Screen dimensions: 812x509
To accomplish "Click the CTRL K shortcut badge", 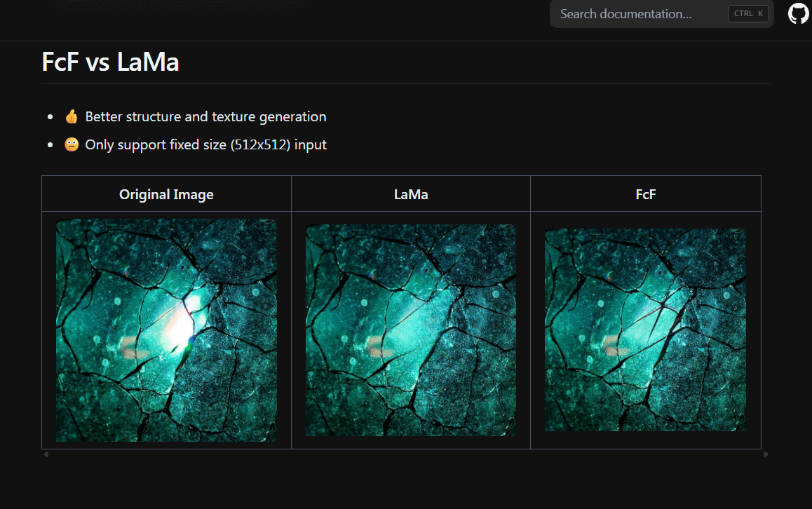I will [x=748, y=14].
